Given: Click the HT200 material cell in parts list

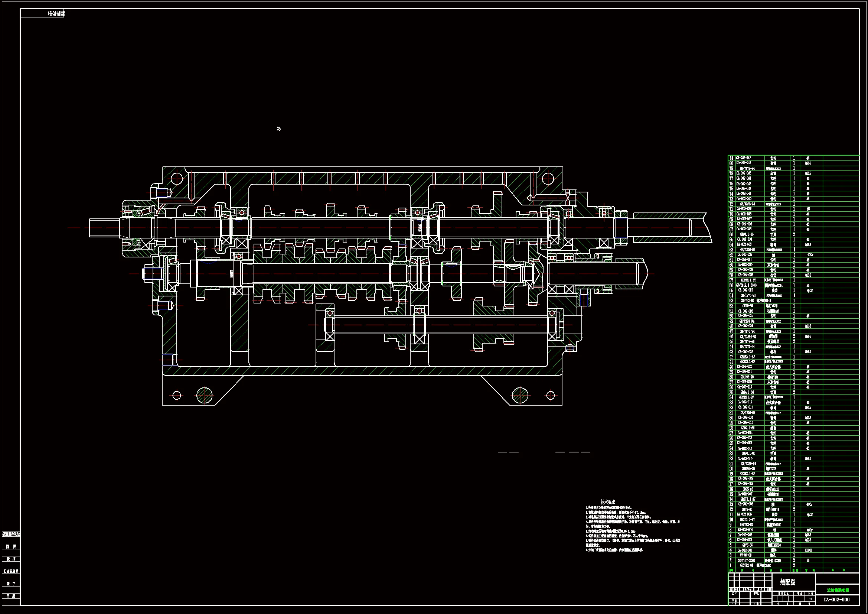Looking at the screenshot, I should (808, 550).
